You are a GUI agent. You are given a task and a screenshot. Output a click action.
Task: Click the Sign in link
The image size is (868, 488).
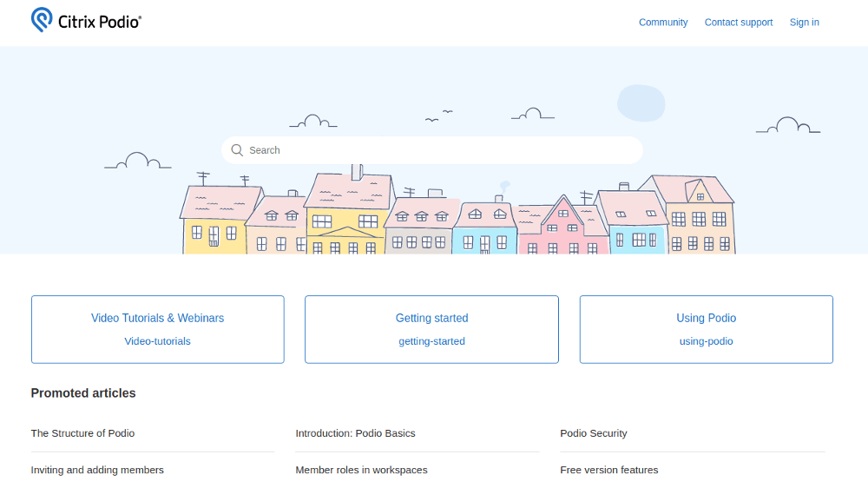click(804, 23)
